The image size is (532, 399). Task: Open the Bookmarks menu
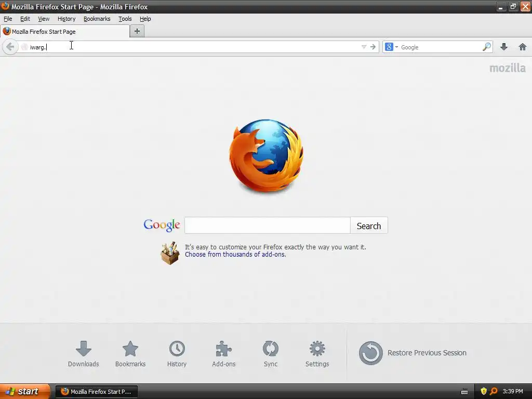coord(97,19)
